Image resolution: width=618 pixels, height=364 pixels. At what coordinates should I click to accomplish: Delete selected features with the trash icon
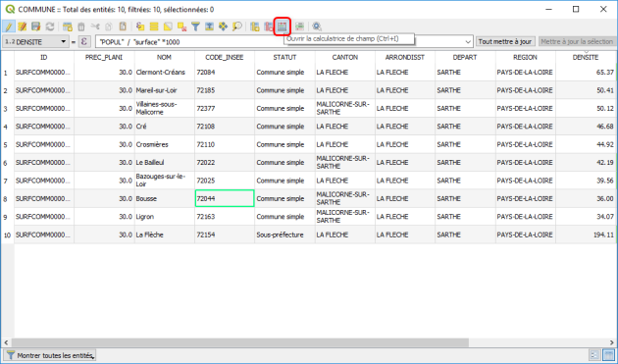coord(81,26)
